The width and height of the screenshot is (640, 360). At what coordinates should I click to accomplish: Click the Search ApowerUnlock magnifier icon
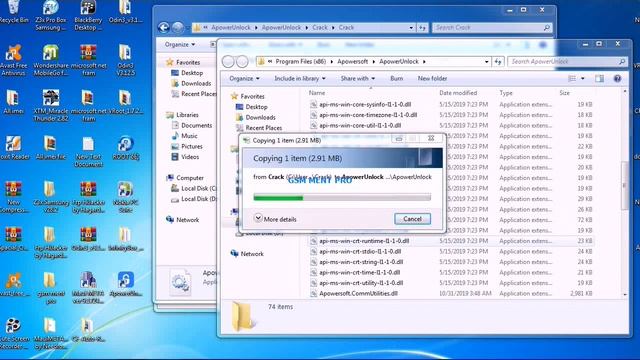point(622,62)
